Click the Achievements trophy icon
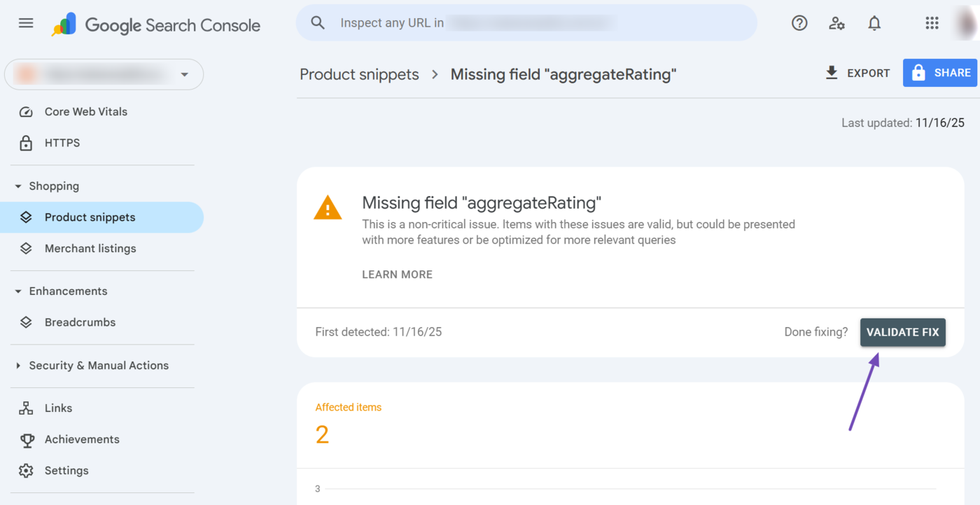 tap(26, 439)
